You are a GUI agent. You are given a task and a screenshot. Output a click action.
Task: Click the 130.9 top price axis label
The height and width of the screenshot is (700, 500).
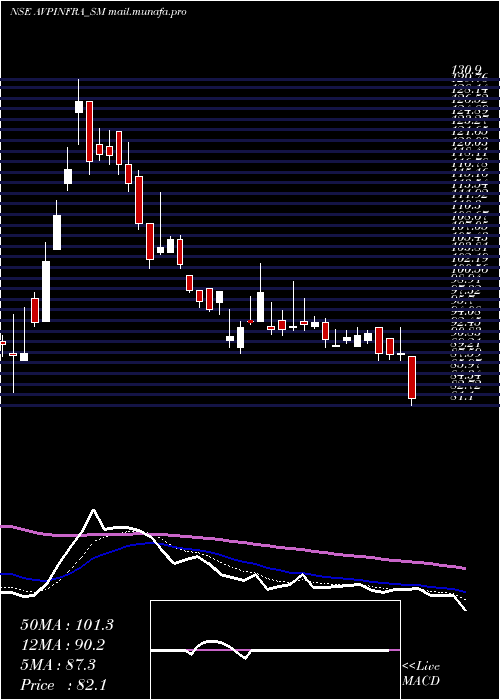click(467, 70)
